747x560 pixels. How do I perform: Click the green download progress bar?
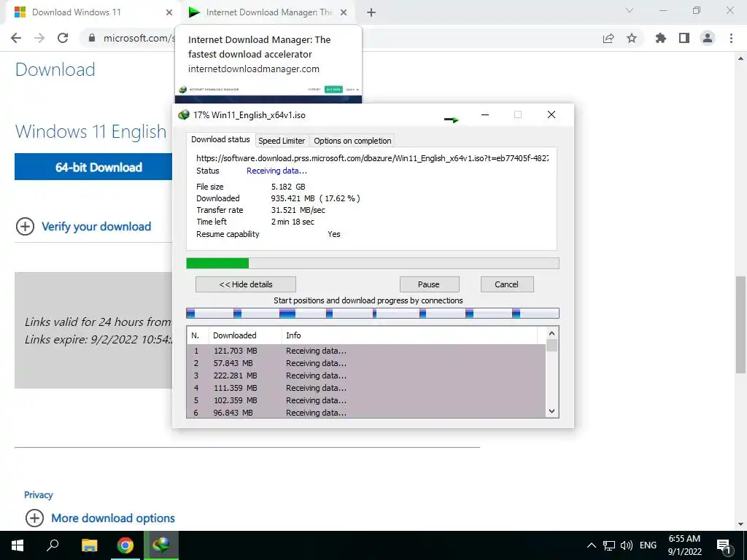tap(373, 263)
